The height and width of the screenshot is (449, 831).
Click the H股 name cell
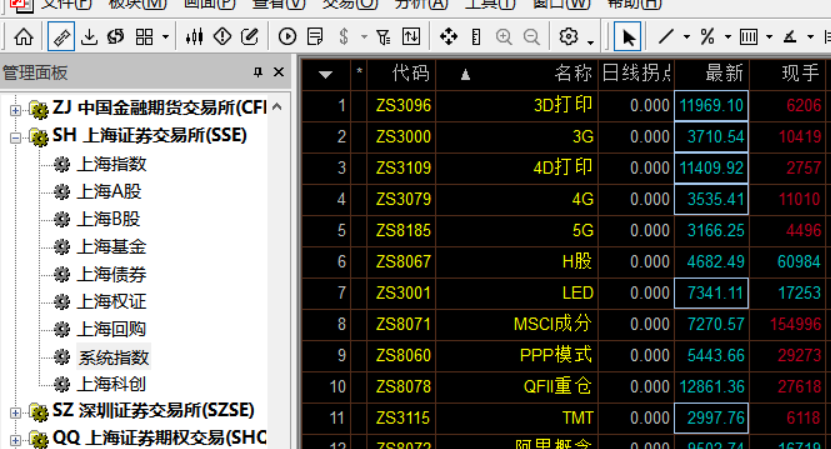(577, 261)
